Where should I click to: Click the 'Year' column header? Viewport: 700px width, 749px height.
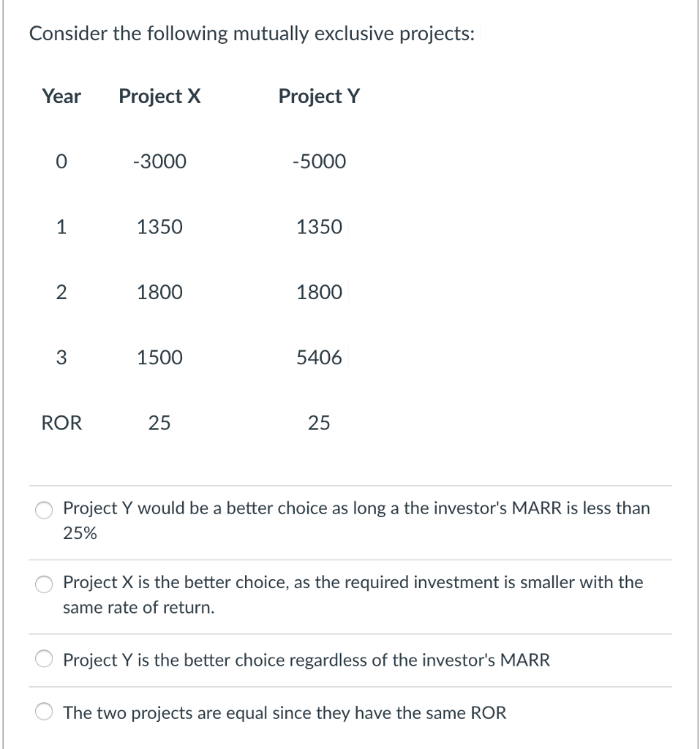[x=61, y=96]
